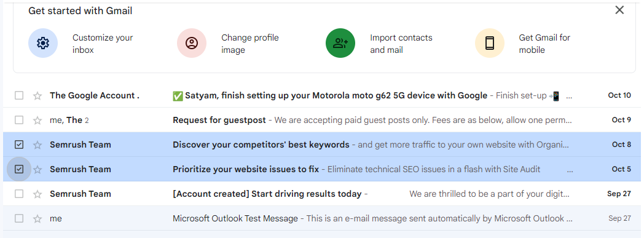Star the Request for guestpost email

37,121
